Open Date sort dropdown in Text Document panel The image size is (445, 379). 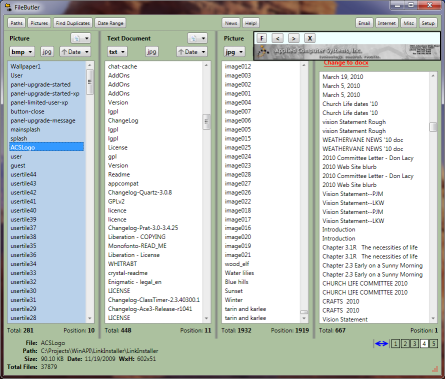point(192,52)
